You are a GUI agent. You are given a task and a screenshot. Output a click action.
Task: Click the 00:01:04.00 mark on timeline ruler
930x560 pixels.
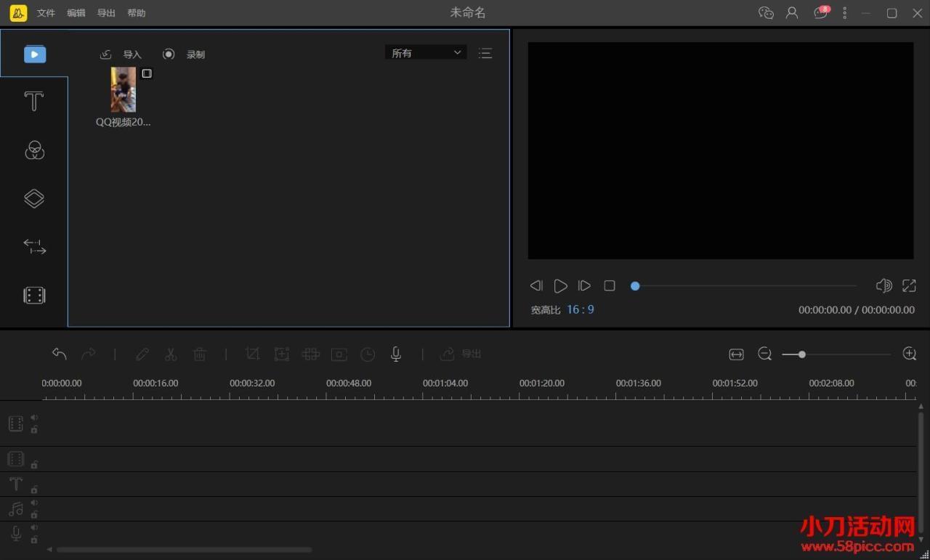click(445, 383)
